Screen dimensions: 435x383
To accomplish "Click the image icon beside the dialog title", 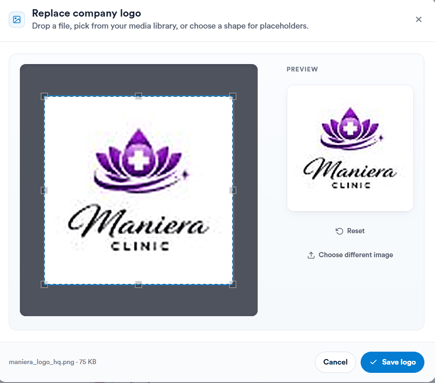I will coord(17,20).
